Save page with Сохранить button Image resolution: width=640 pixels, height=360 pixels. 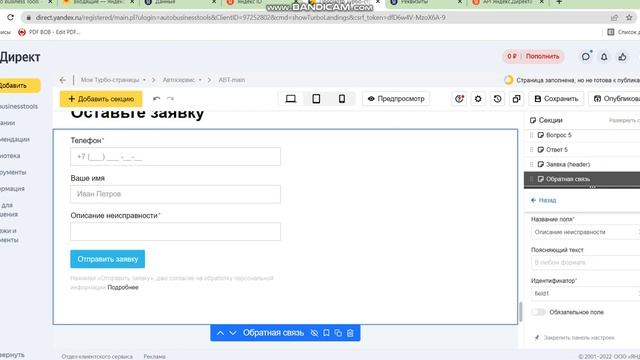click(x=556, y=99)
